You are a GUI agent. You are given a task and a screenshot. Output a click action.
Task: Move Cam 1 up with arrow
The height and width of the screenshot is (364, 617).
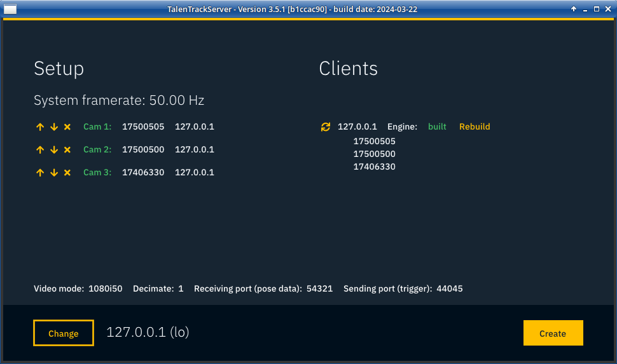coord(40,127)
